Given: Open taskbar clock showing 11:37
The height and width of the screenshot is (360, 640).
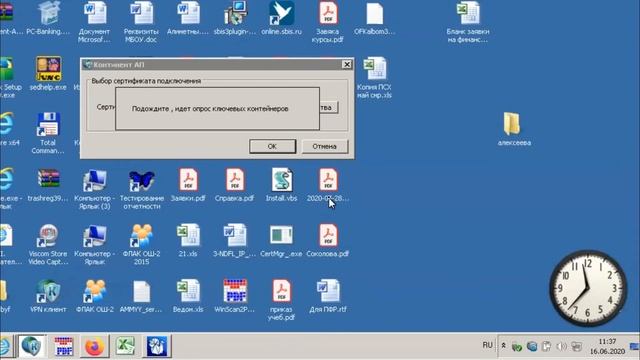Looking at the screenshot, I should tap(607, 346).
